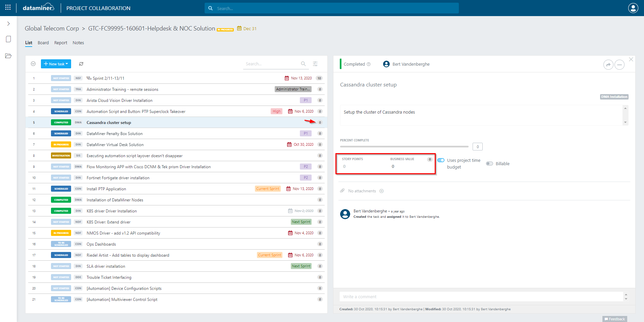Viewport: 644px width, 322px height.
Task: Click INVESTIGATION status badge on row 8
Action: (61, 156)
